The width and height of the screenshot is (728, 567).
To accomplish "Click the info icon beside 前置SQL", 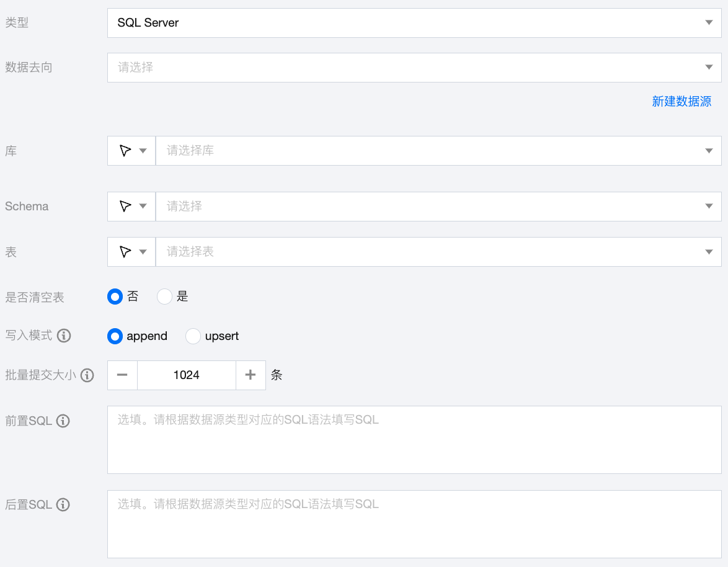I will (63, 421).
